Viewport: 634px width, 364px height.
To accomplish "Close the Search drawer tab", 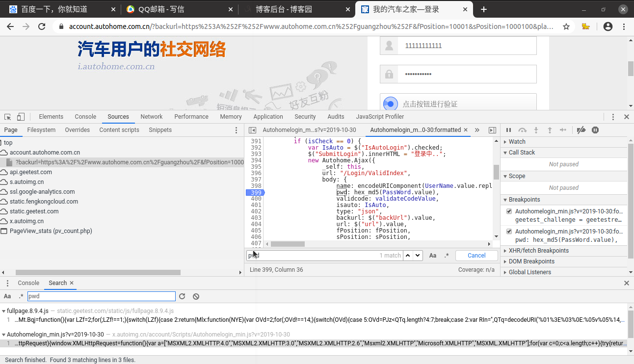I will tap(72, 283).
